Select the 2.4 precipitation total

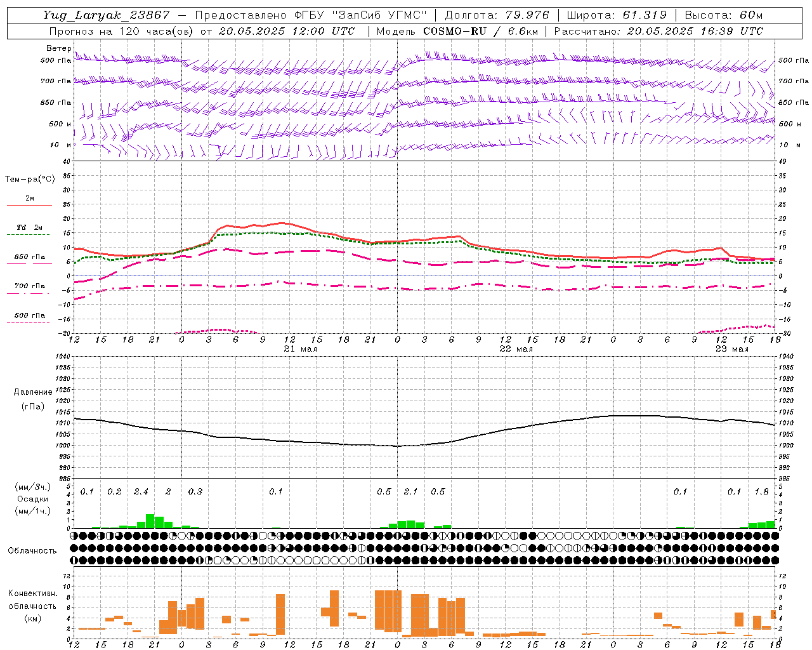click(x=141, y=492)
